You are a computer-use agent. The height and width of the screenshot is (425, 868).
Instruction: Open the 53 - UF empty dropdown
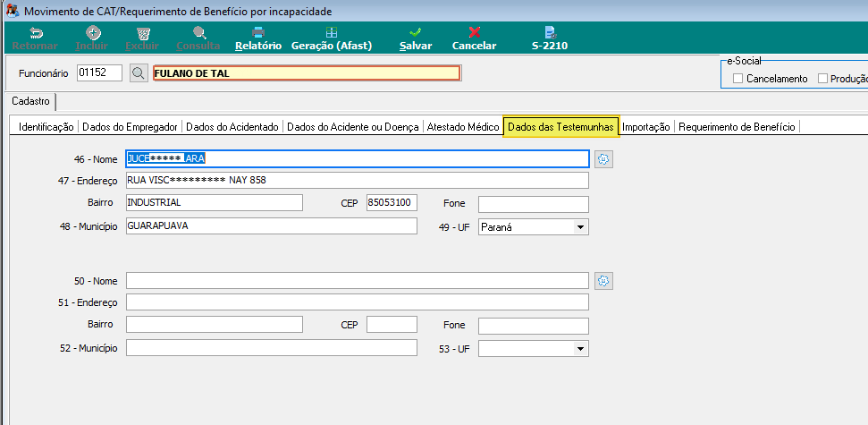click(579, 349)
